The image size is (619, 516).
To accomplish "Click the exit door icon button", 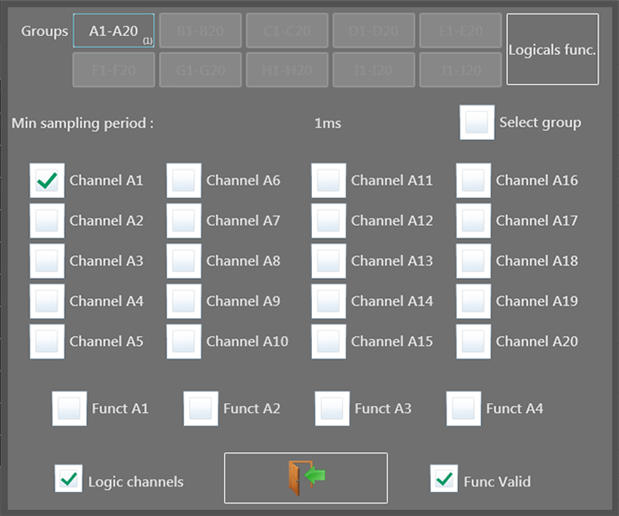I will pos(305,477).
